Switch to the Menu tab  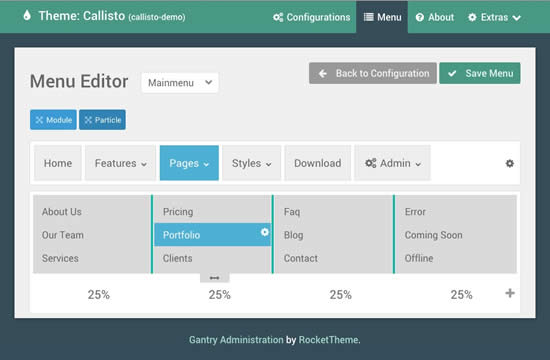pyautogui.click(x=382, y=17)
